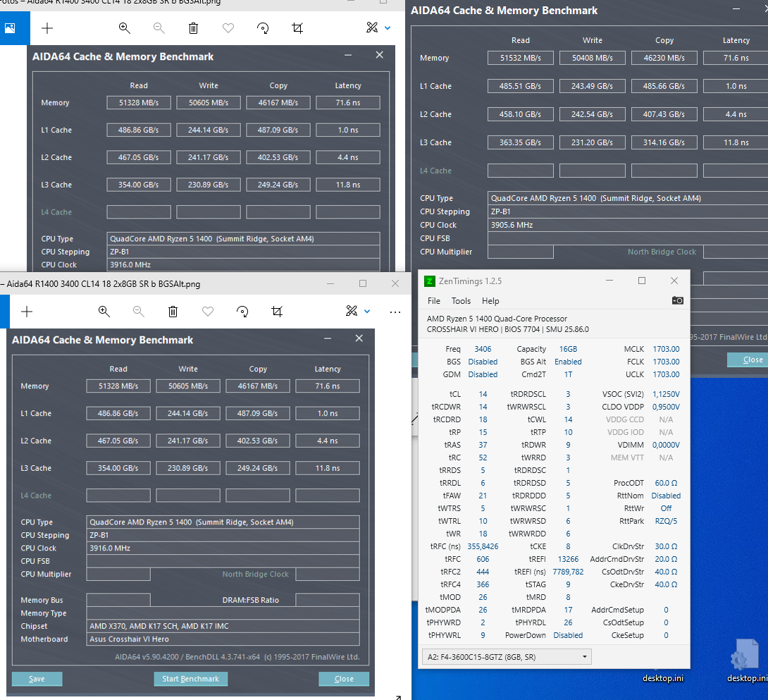This screenshot has width=768, height=700.
Task: Open the A2: F4-3600C15-8GTZ module selector
Action: click(x=505, y=656)
